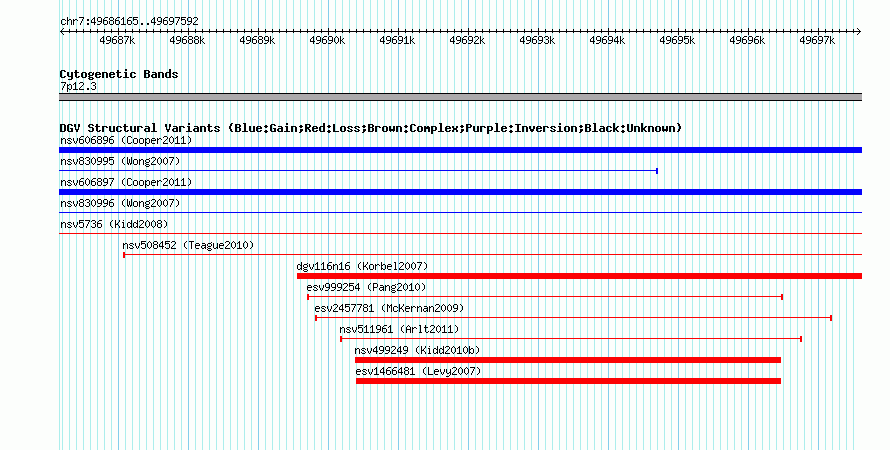Click the 49697k ruler tick label
Viewport: 890px width, 450px height.
[x=817, y=40]
